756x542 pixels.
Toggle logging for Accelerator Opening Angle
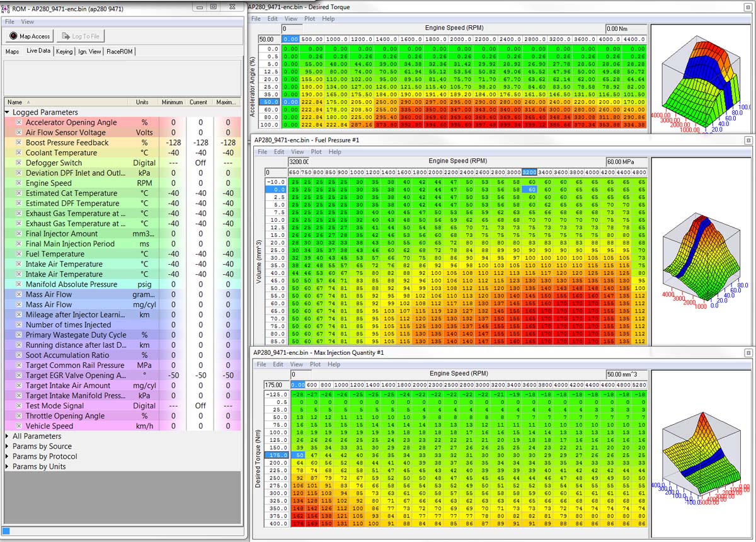click(19, 123)
